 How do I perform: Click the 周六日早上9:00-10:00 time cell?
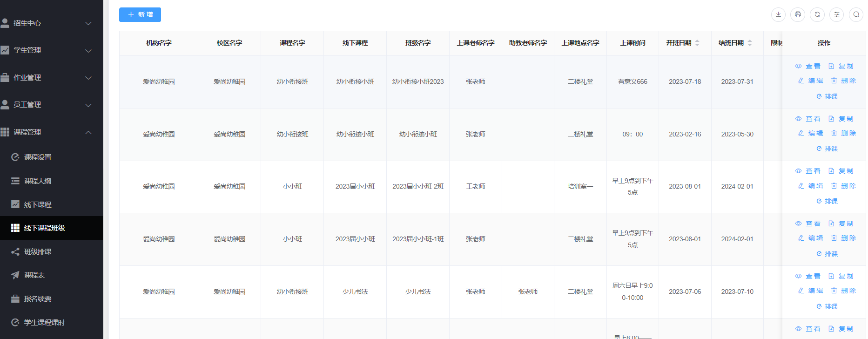pyautogui.click(x=632, y=292)
